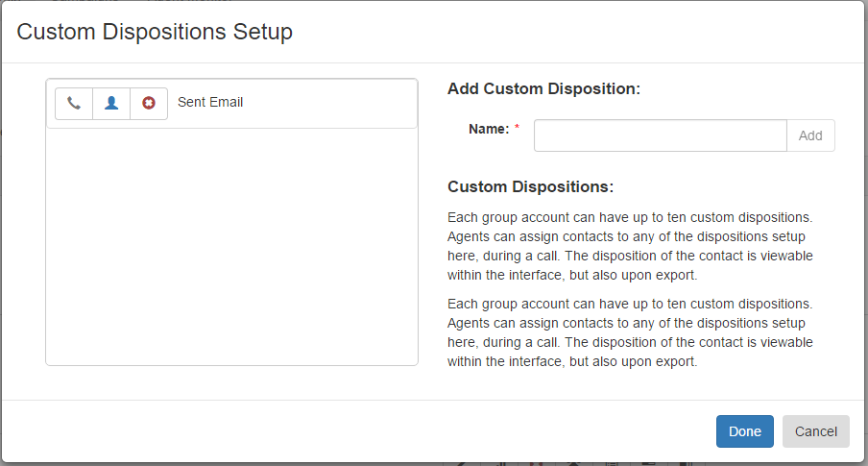868x466 pixels.
Task: Click blank header space right of the title
Action: click(576, 32)
